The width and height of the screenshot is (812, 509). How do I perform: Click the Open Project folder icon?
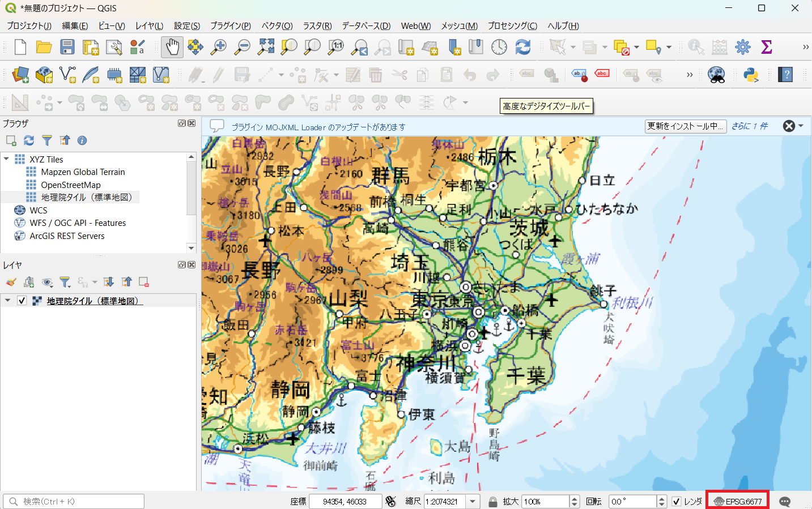(44, 47)
